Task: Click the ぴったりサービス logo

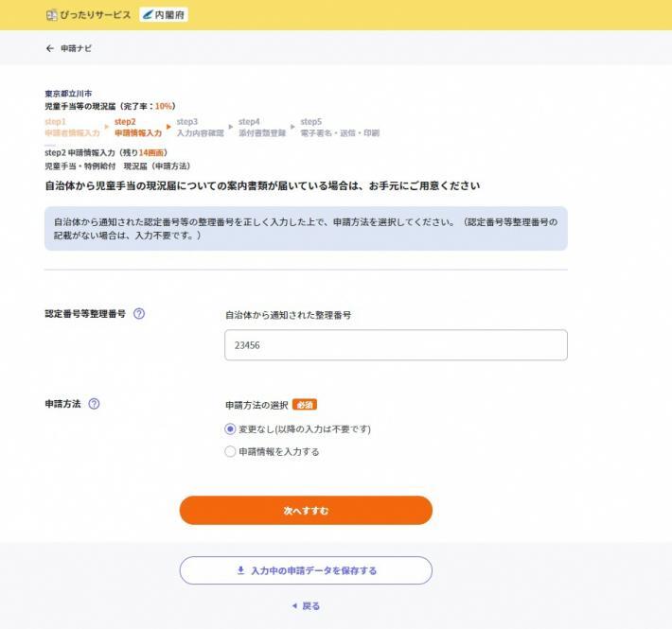Action: pyautogui.click(x=88, y=15)
